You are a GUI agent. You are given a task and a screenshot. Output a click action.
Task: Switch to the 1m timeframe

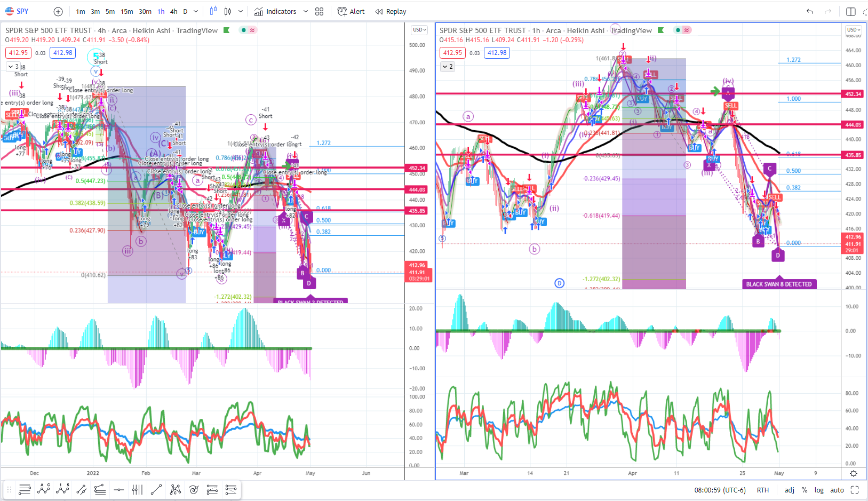click(81, 11)
